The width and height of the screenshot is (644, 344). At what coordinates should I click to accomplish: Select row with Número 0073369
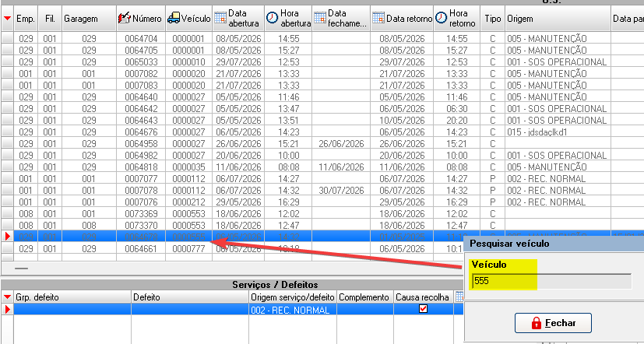coord(322,214)
